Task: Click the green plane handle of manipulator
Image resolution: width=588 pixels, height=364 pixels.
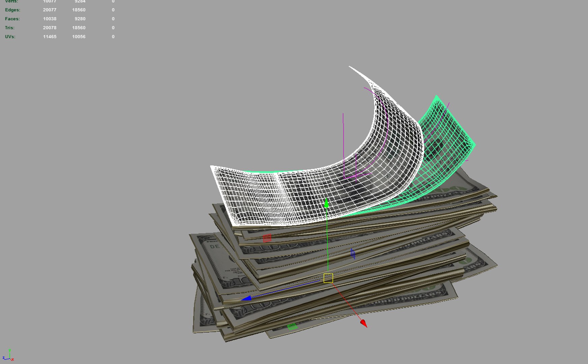Action: [x=292, y=326]
